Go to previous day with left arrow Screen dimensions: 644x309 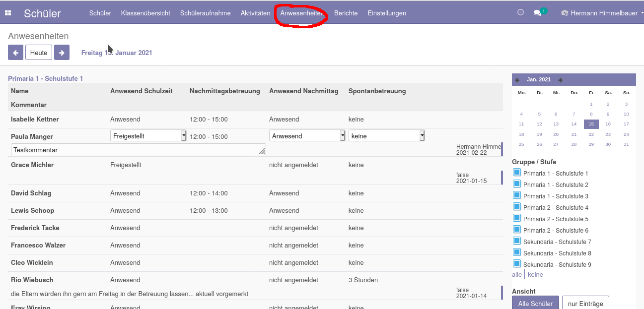[x=15, y=53]
